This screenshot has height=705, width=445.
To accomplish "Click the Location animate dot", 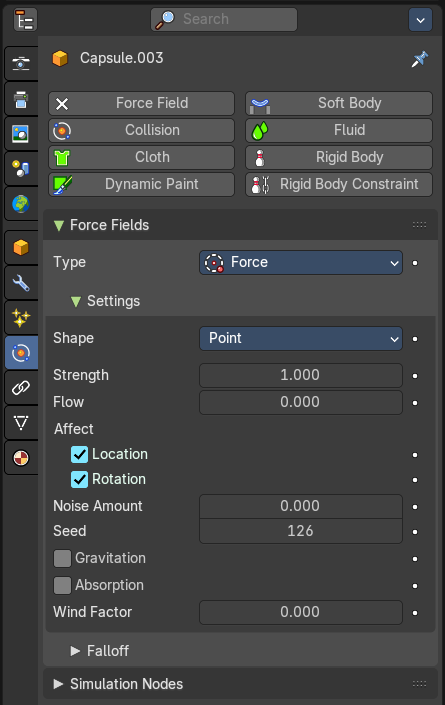I will (x=415, y=455).
